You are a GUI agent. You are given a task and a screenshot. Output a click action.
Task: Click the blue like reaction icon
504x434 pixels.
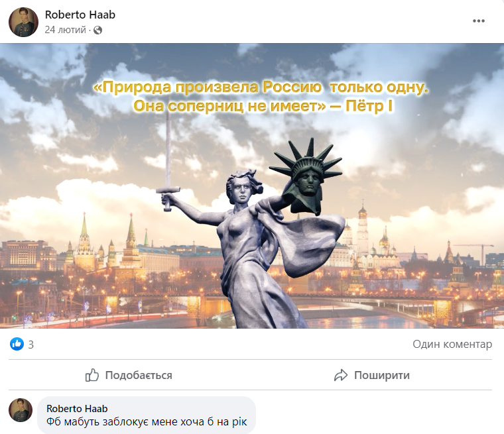[17, 344]
